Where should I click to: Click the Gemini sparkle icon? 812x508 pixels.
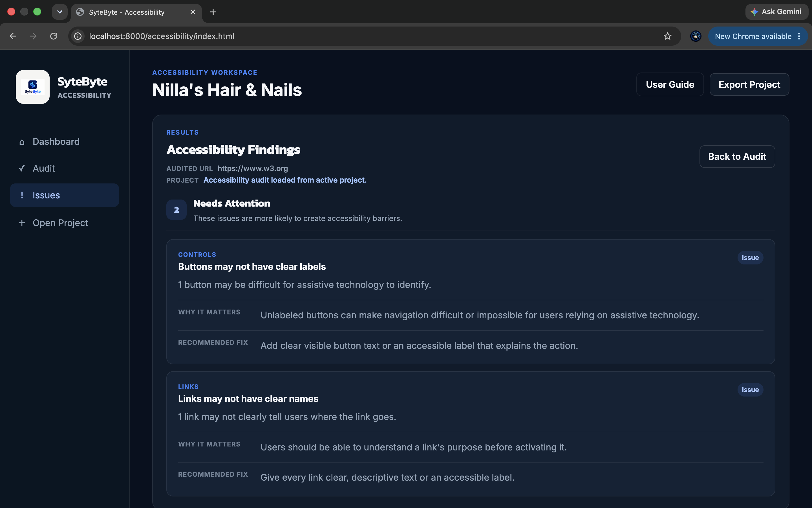(754, 12)
